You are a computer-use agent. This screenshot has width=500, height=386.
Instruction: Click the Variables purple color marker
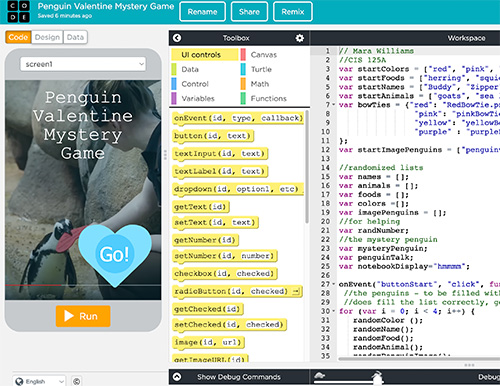click(x=174, y=98)
